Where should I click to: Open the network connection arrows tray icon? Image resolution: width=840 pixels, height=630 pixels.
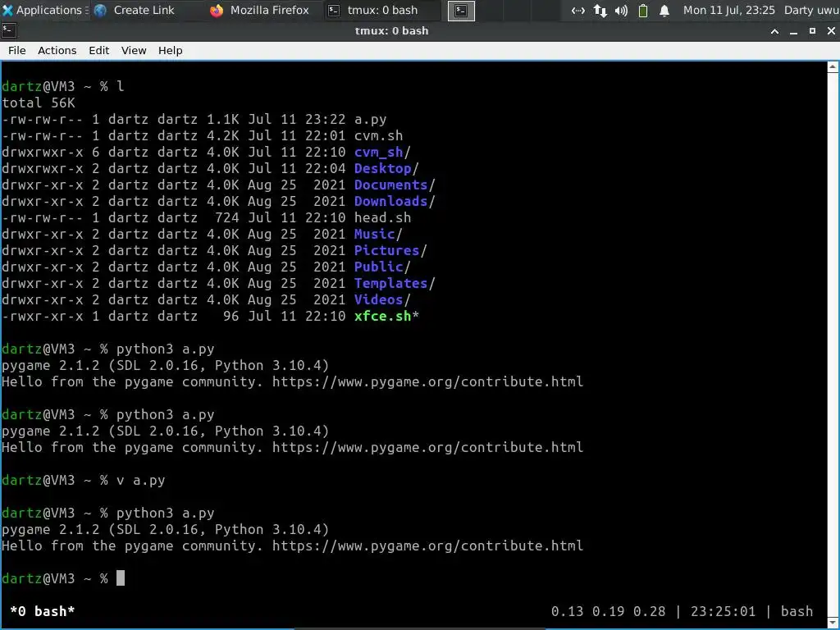tap(600, 11)
